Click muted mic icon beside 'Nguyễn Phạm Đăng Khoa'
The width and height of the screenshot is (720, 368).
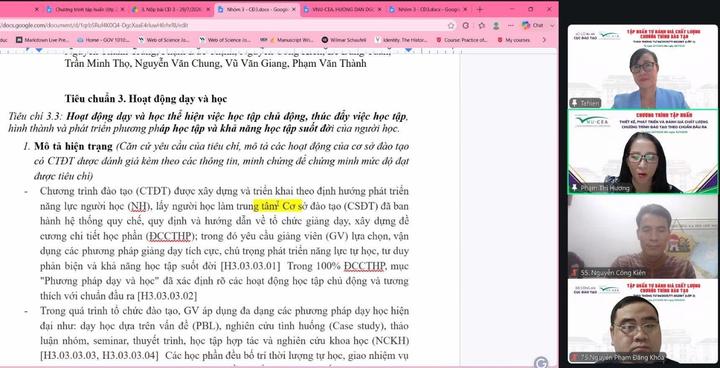click(574, 357)
